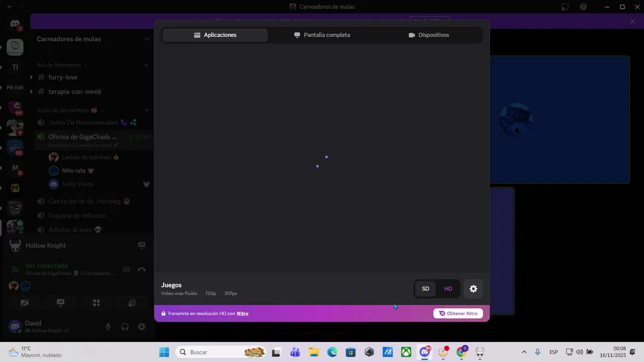This screenshot has width=644, height=362.
Task: Click the share screen button in voice panel
Action: click(x=60, y=303)
